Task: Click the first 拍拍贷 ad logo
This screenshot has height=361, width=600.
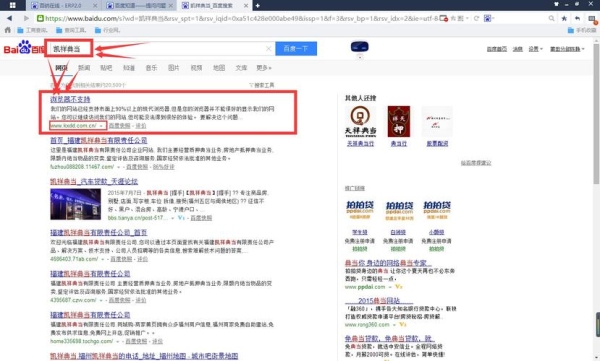Action: click(360, 210)
